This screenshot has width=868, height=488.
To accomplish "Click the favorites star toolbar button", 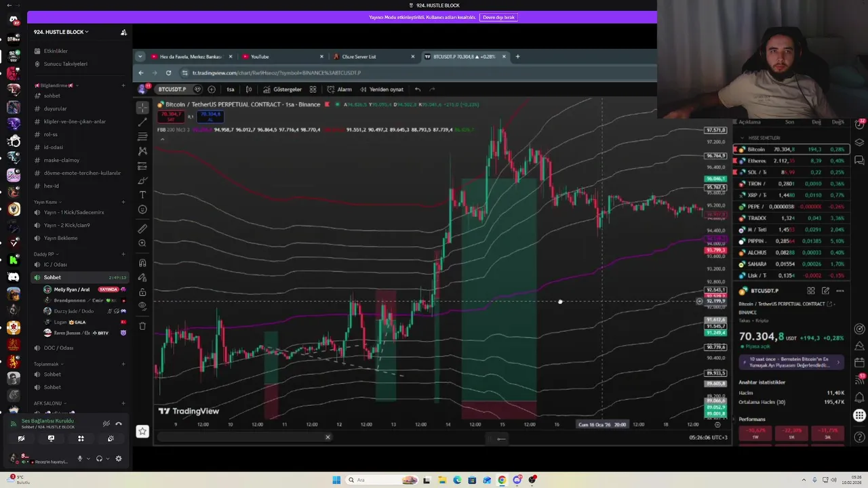I will click(x=142, y=431).
